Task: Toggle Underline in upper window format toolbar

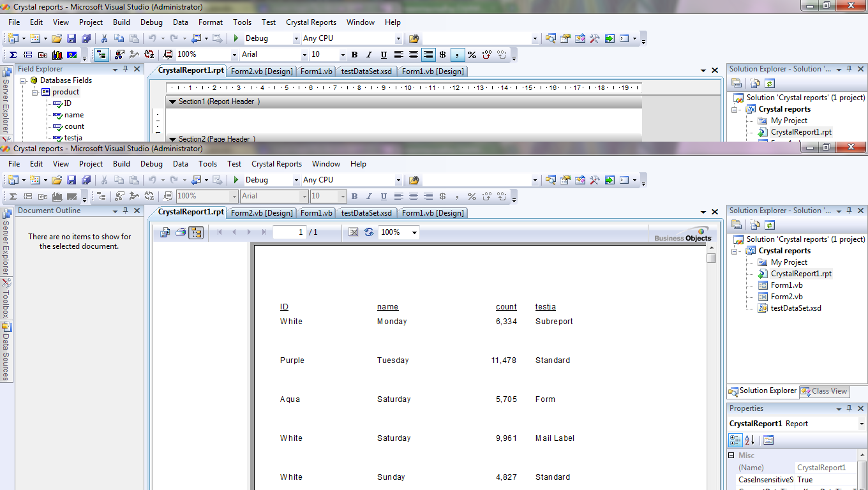Action: coord(384,55)
